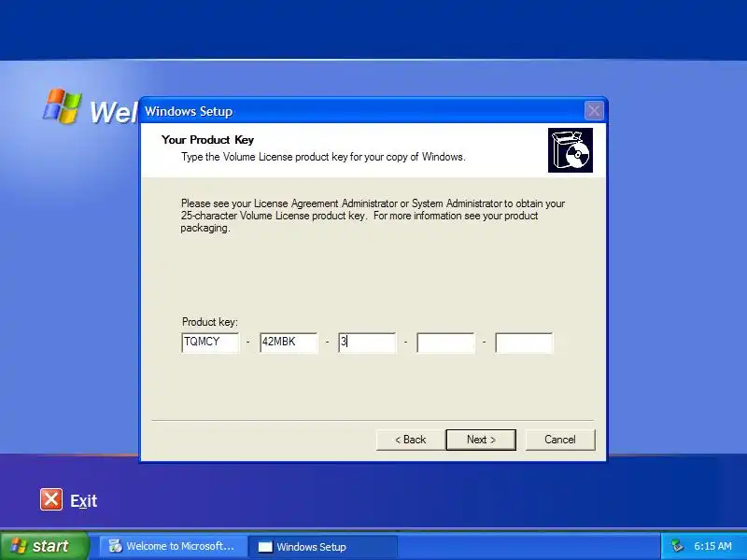The width and height of the screenshot is (747, 560).
Task: Click the empty fourth product key field
Action: 445,343
